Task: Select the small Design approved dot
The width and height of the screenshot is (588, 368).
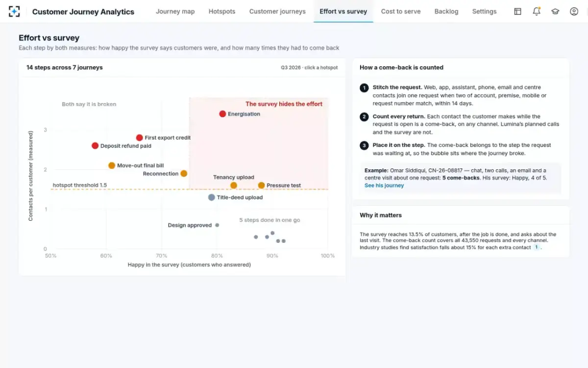Action: pyautogui.click(x=217, y=225)
